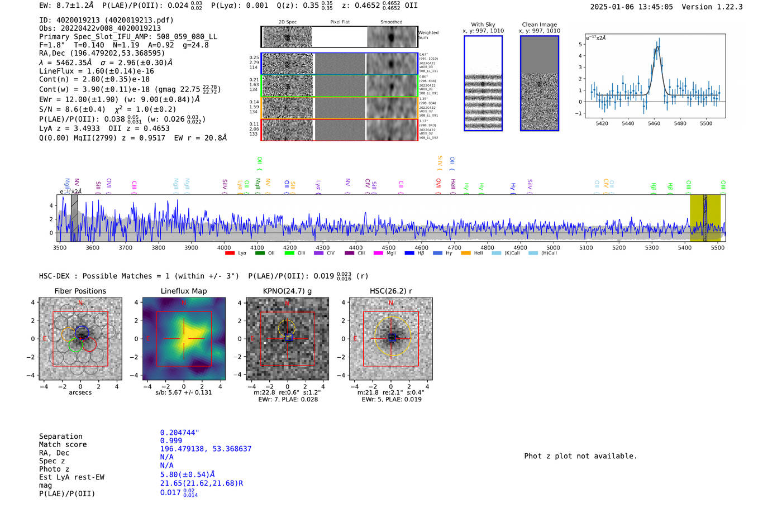Screen dimensions: 782x532
Task: Click the EWr: 7, PLAE: 0.028 caption
Action: (288, 399)
